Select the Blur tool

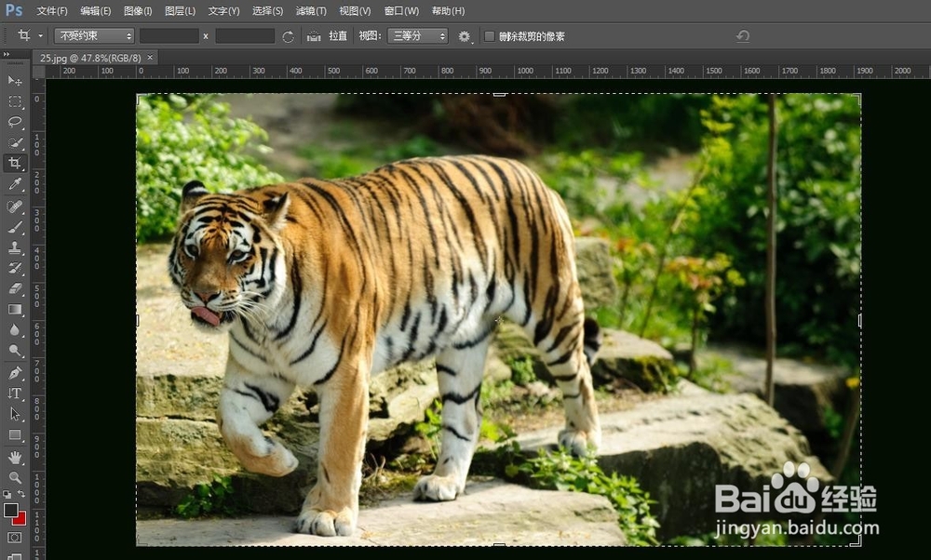coord(15,330)
